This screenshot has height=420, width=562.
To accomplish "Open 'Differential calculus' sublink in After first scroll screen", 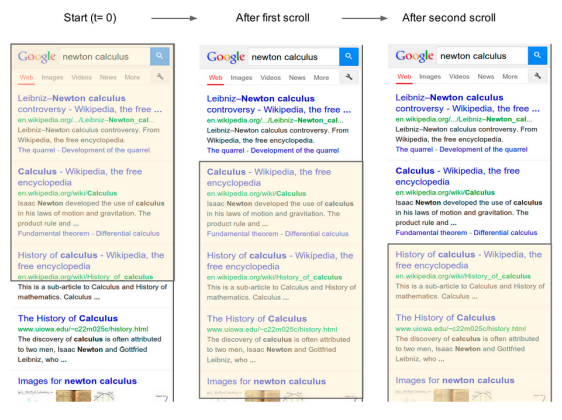I will 316,234.
